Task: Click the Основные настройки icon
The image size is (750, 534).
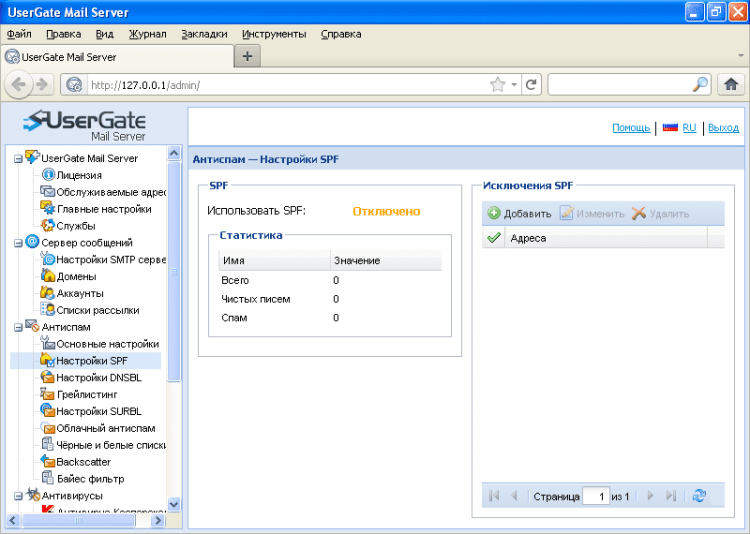Action: (47, 343)
